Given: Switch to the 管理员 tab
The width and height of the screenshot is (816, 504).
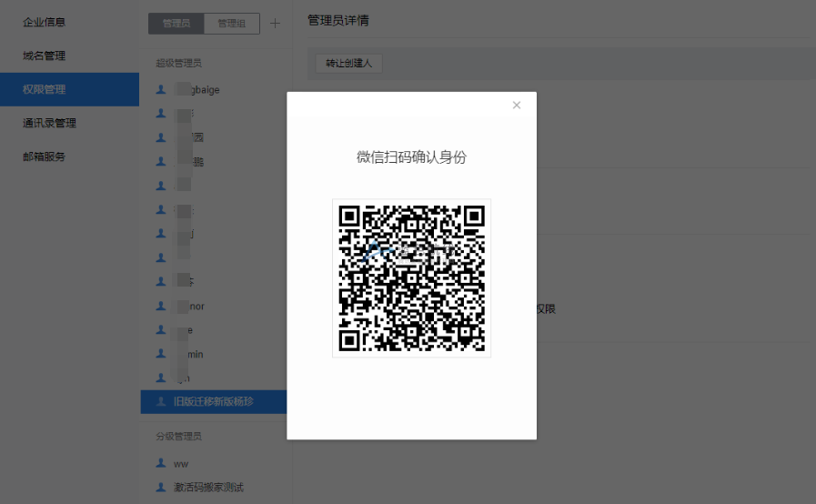Looking at the screenshot, I should [x=176, y=24].
